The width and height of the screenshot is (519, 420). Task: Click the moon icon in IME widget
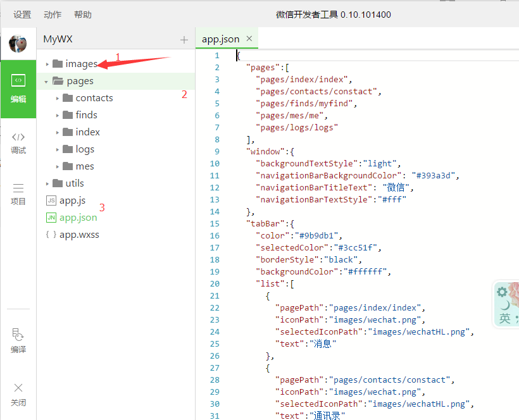point(505,306)
